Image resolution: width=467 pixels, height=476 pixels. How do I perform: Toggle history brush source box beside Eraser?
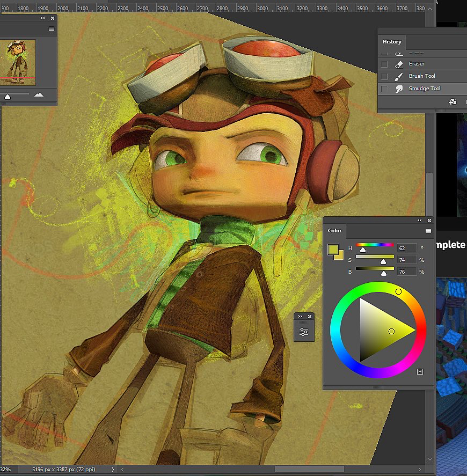(384, 64)
